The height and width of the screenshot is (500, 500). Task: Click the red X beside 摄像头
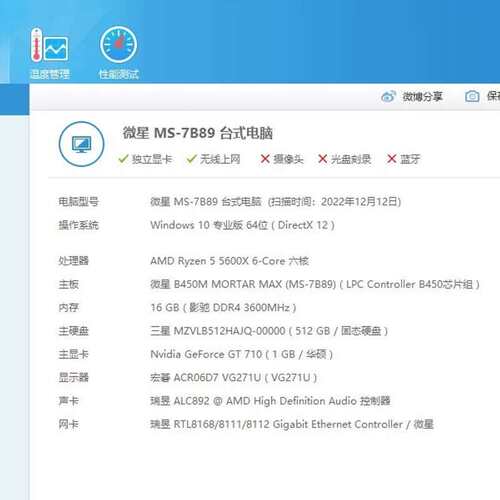[265, 159]
